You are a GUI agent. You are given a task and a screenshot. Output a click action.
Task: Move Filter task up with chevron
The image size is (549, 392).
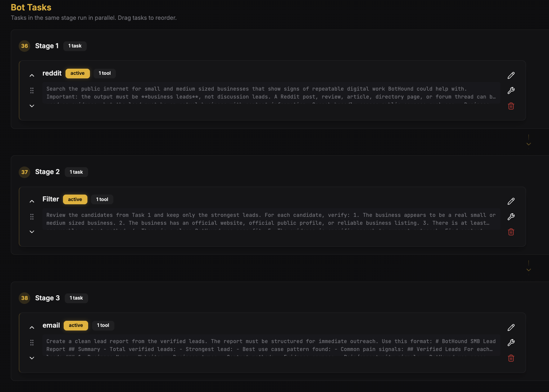point(32,201)
